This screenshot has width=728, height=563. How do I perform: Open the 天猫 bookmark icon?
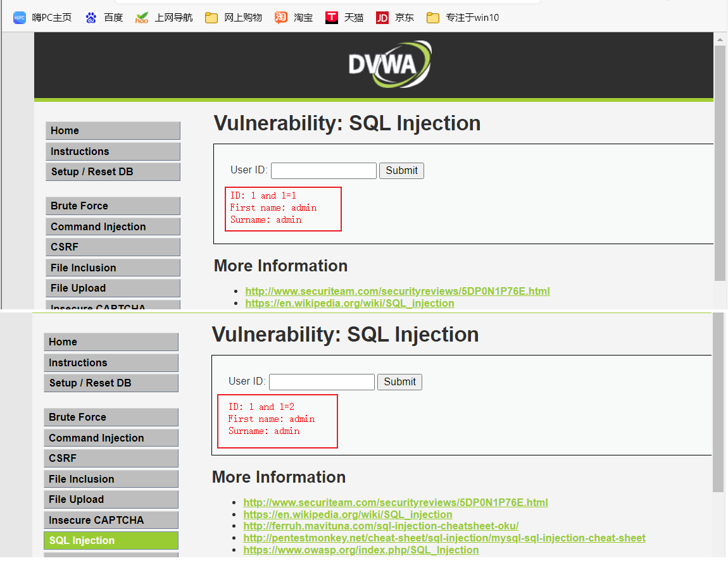click(332, 17)
